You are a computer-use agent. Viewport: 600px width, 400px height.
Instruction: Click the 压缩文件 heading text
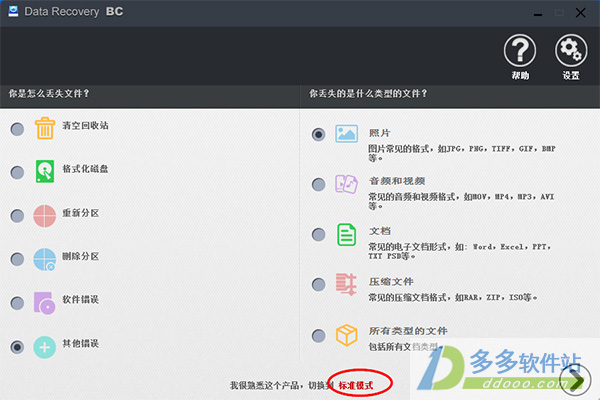[x=391, y=281]
